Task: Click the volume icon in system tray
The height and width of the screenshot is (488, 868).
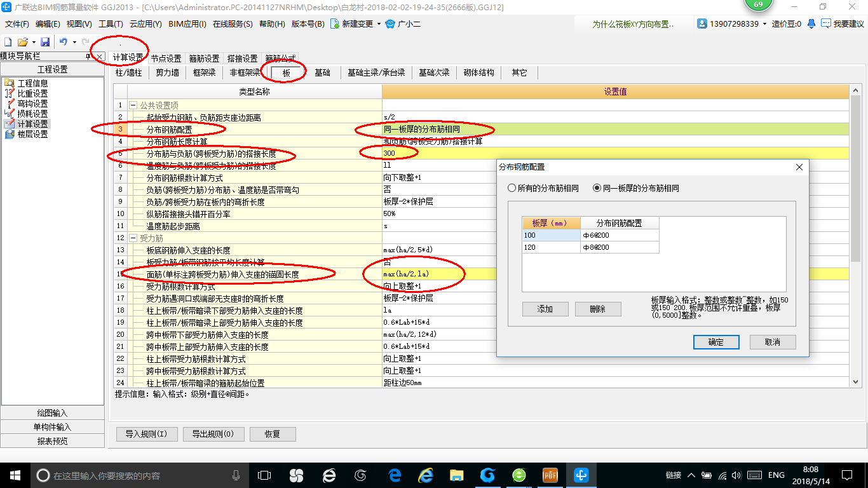Action: tap(736, 475)
